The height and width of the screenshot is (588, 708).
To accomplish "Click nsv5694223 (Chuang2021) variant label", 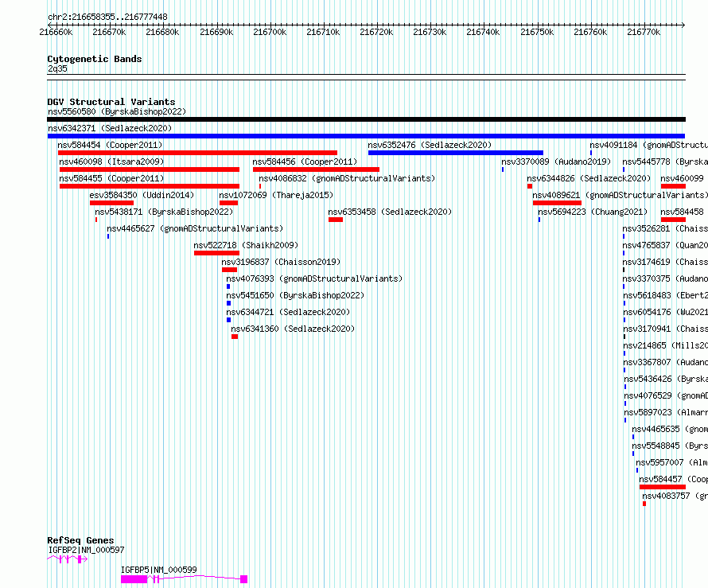I will (593, 212).
